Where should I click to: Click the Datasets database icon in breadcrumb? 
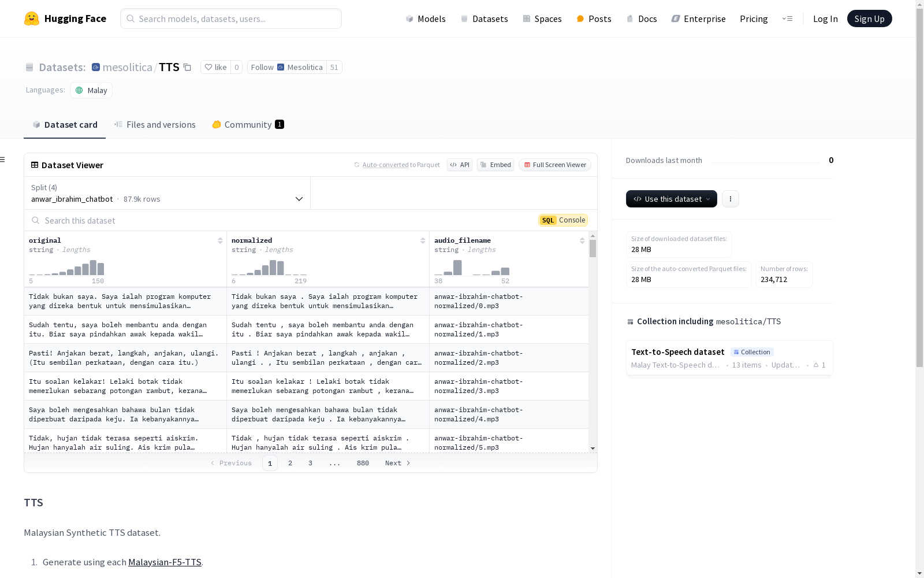point(29,68)
